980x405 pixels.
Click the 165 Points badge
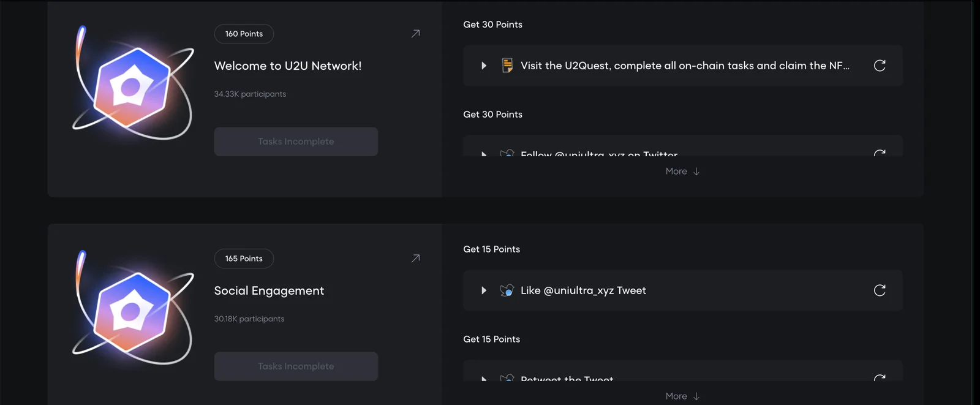pyautogui.click(x=244, y=259)
